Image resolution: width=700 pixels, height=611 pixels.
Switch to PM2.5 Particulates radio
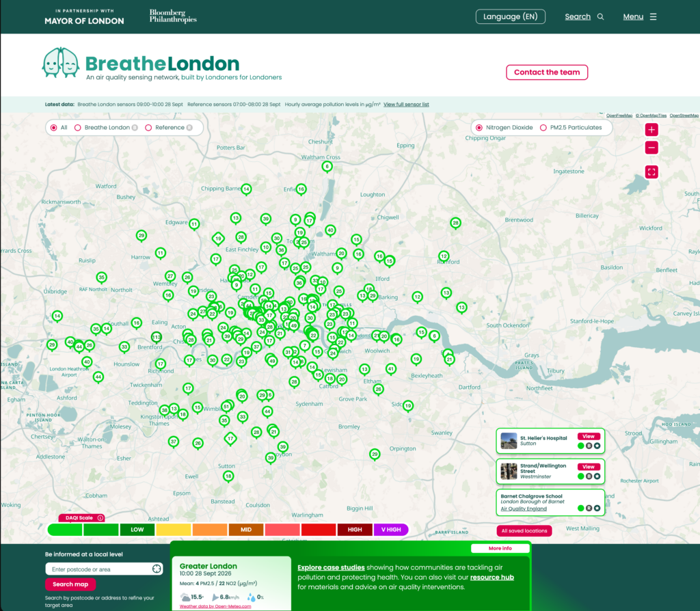pos(543,128)
